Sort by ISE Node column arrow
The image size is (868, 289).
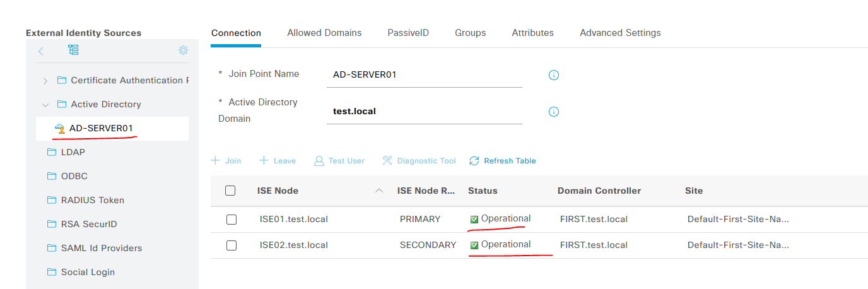[x=379, y=191]
